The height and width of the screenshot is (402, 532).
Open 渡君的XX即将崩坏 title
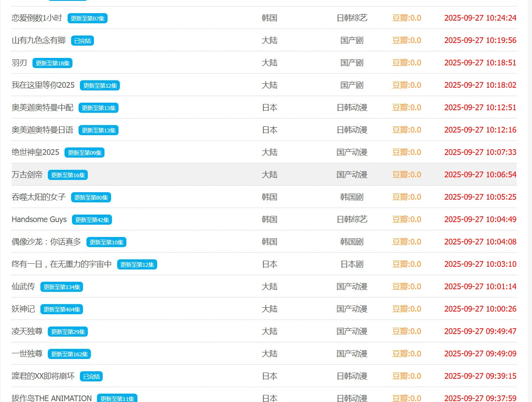tap(43, 376)
